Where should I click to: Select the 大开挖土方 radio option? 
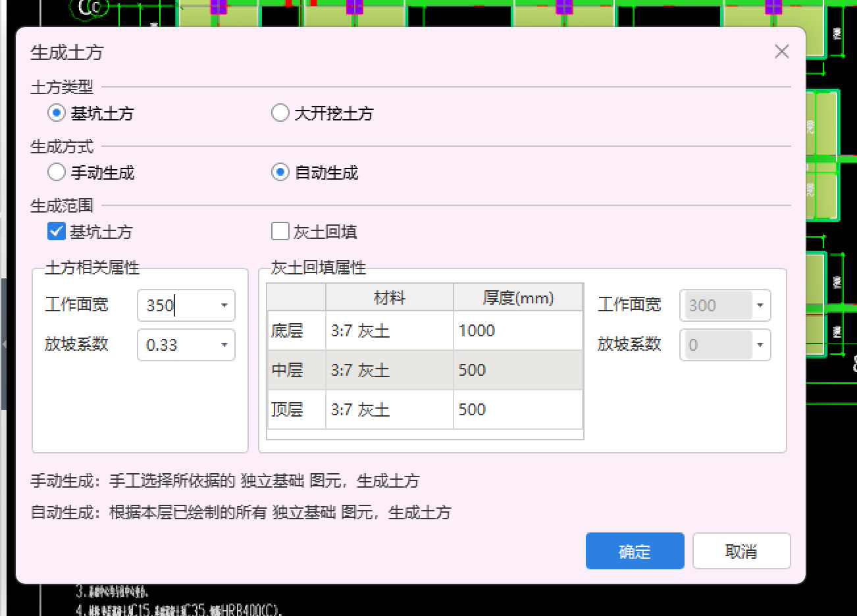[x=280, y=113]
